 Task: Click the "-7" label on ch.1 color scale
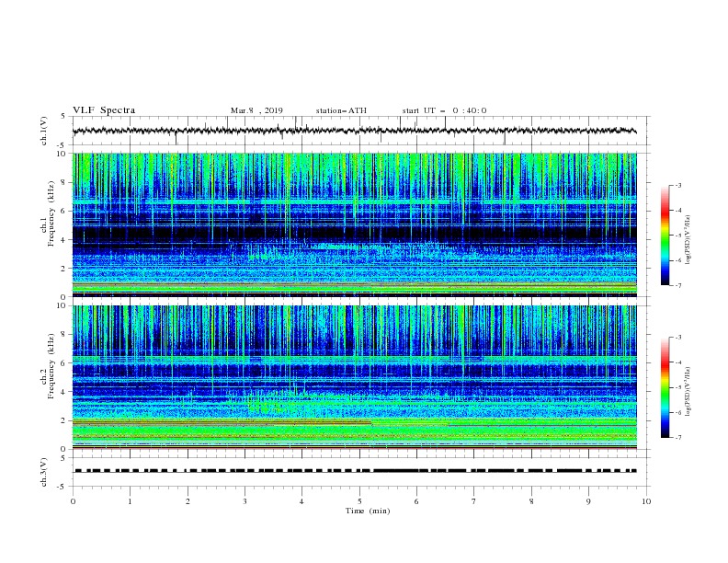point(678,285)
